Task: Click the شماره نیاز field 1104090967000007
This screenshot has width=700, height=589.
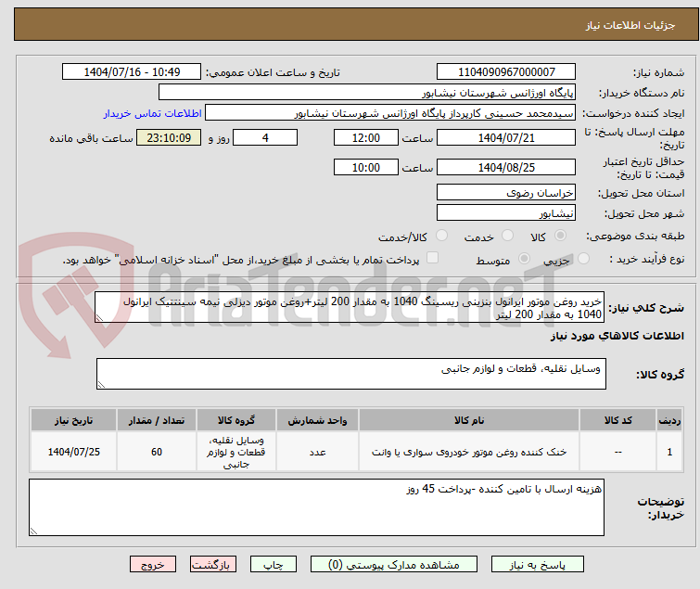Action: coord(506,72)
